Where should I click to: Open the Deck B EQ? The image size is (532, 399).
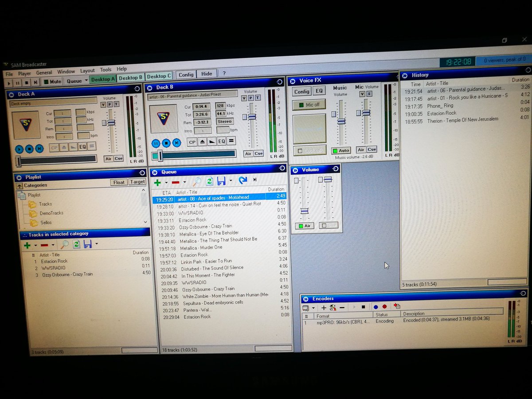point(221,141)
